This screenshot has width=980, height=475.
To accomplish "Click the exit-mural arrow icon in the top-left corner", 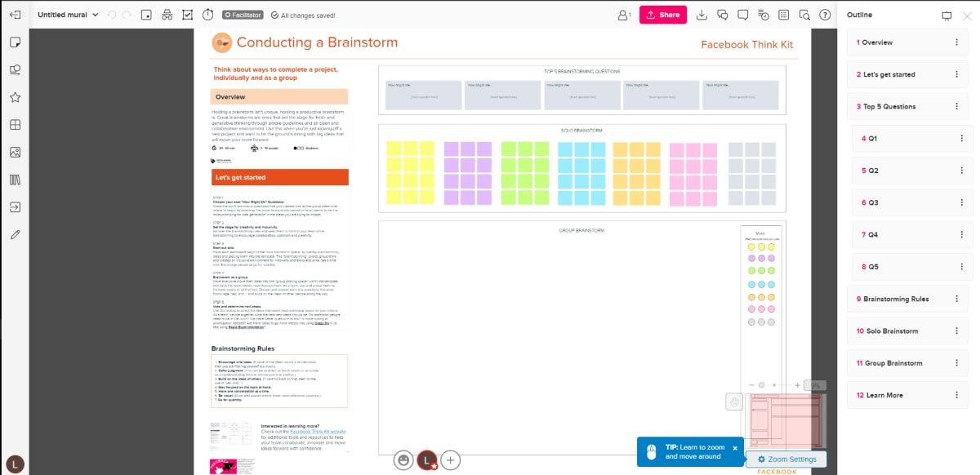I will coord(15,15).
